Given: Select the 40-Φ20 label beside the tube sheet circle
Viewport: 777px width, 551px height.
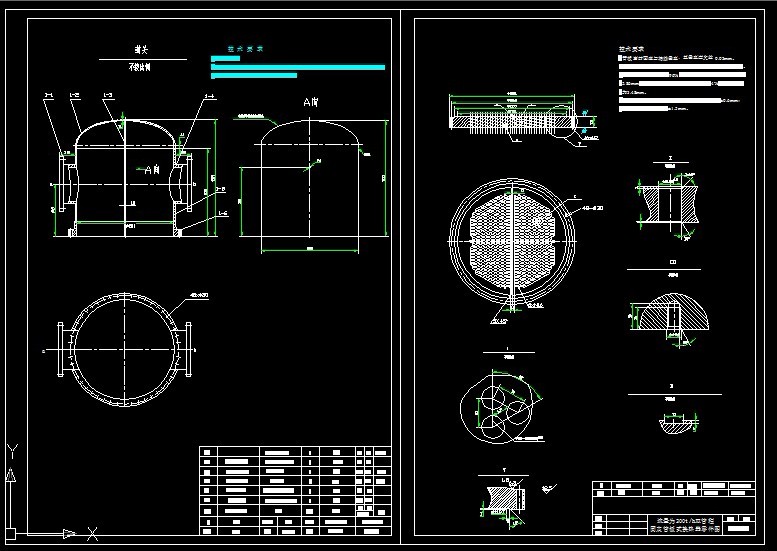Looking at the screenshot, I should pyautogui.click(x=592, y=208).
